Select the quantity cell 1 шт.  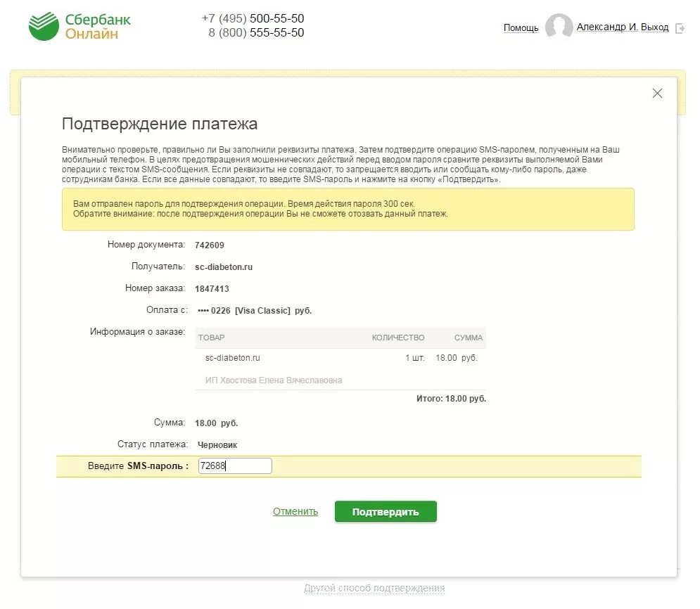click(x=415, y=358)
